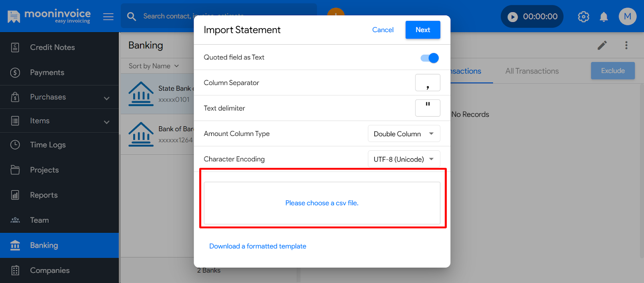644x283 pixels.
Task: Click the Column Separator input field
Action: 427,82
